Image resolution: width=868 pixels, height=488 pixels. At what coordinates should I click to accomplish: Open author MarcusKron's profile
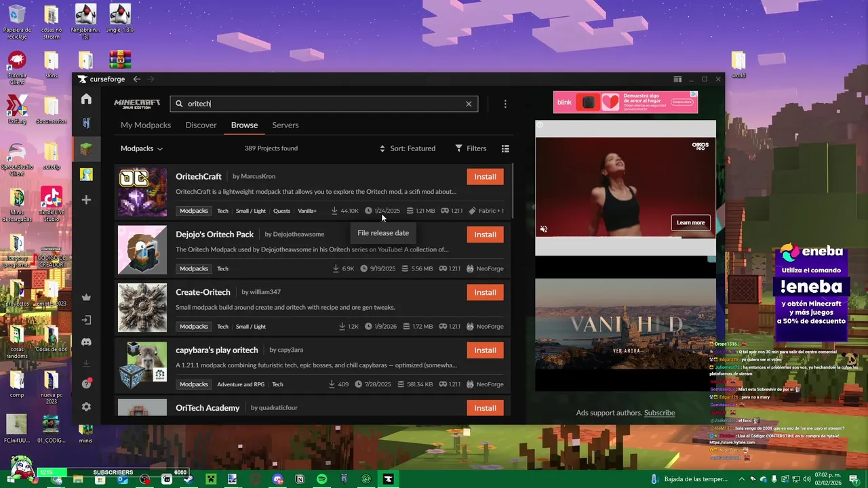(x=258, y=177)
